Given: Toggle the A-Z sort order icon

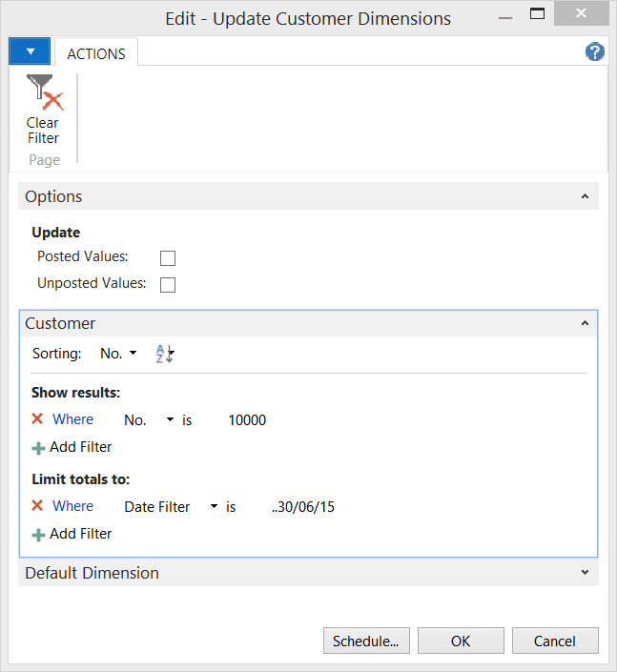Looking at the screenshot, I should tap(165, 354).
